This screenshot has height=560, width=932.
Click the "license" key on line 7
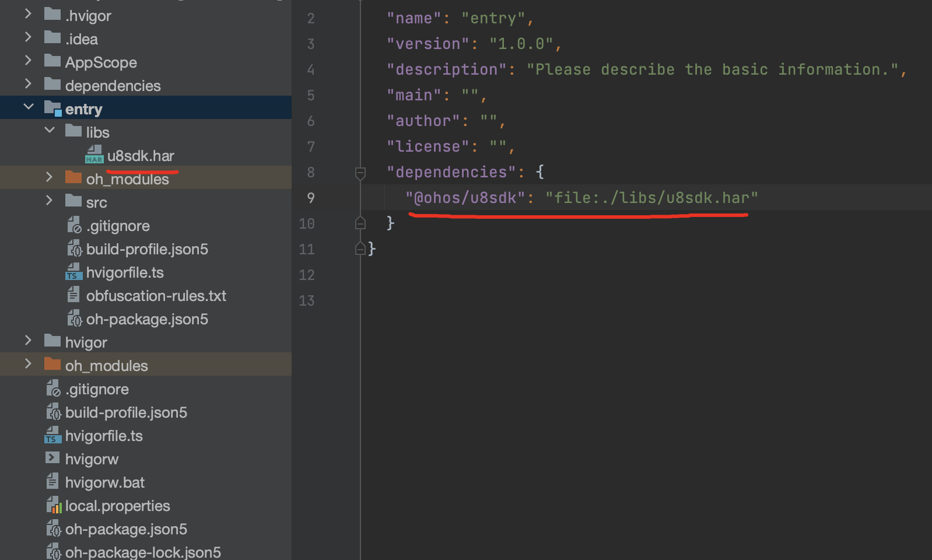pyautogui.click(x=428, y=146)
